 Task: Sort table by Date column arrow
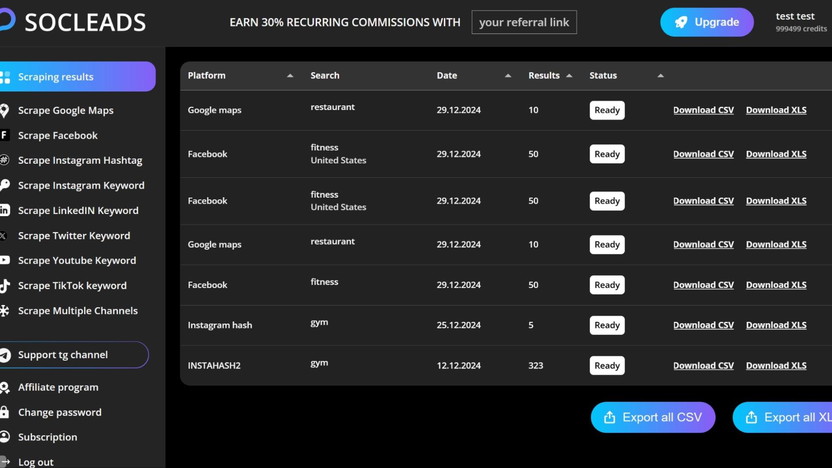[x=508, y=76]
